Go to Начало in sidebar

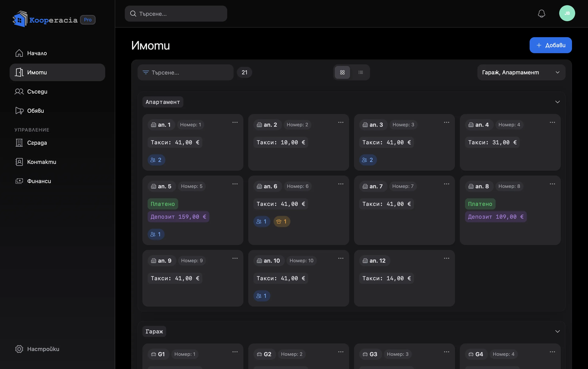pos(57,53)
